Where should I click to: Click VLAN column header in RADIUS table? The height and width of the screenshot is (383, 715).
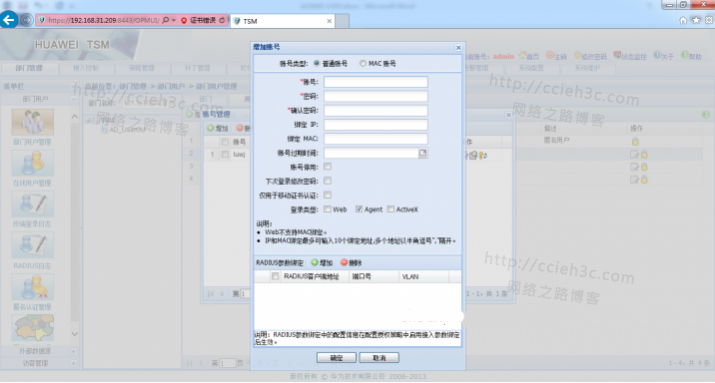pyautogui.click(x=423, y=277)
